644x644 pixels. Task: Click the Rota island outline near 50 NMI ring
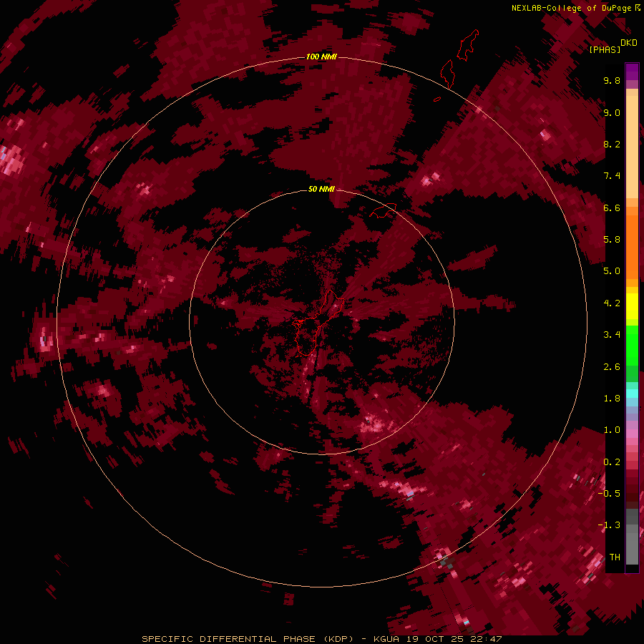pyautogui.click(x=383, y=210)
